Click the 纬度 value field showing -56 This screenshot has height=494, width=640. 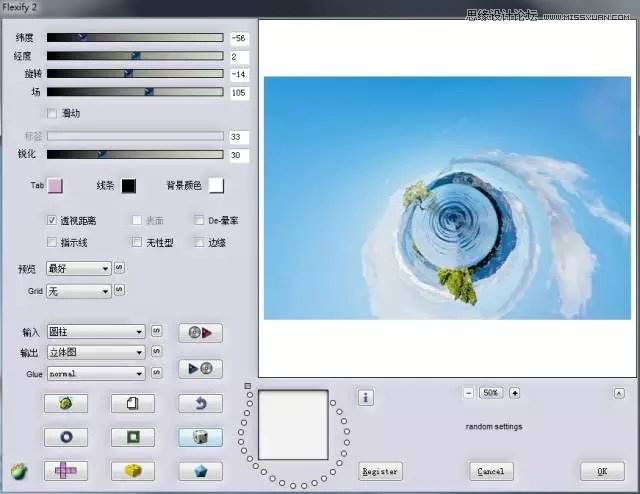tap(239, 38)
